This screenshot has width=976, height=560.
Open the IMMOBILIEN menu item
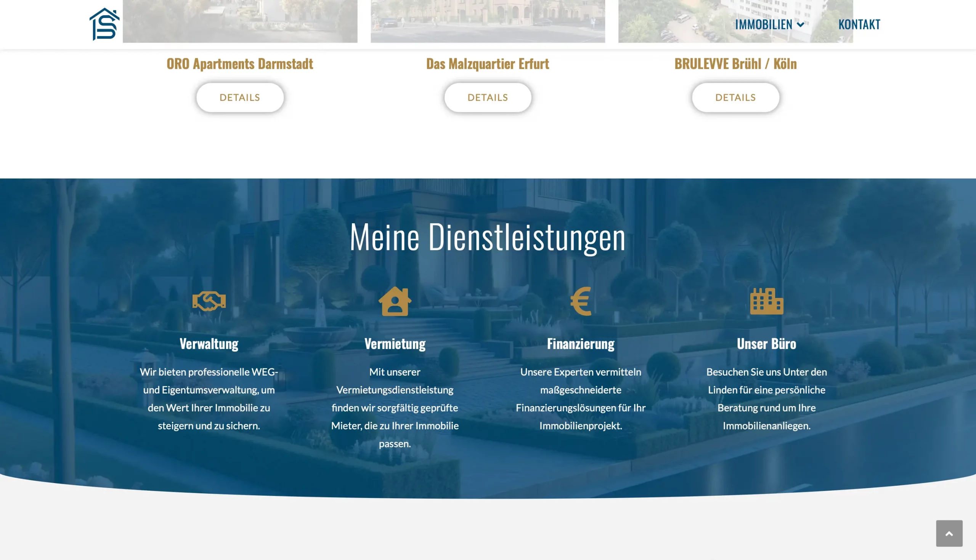coord(763,25)
